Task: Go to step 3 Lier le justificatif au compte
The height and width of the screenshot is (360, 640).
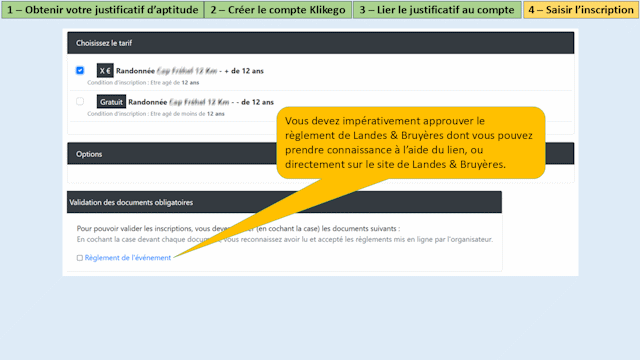Action: tap(437, 10)
